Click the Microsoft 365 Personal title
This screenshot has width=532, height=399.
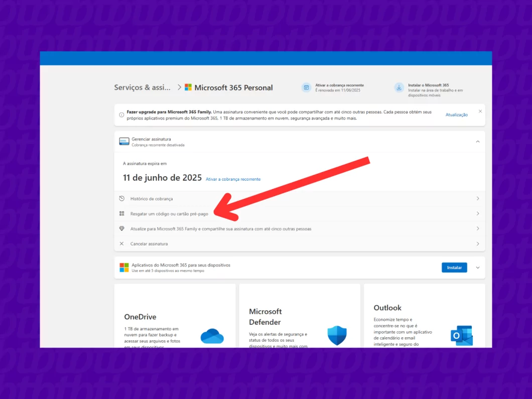point(233,87)
